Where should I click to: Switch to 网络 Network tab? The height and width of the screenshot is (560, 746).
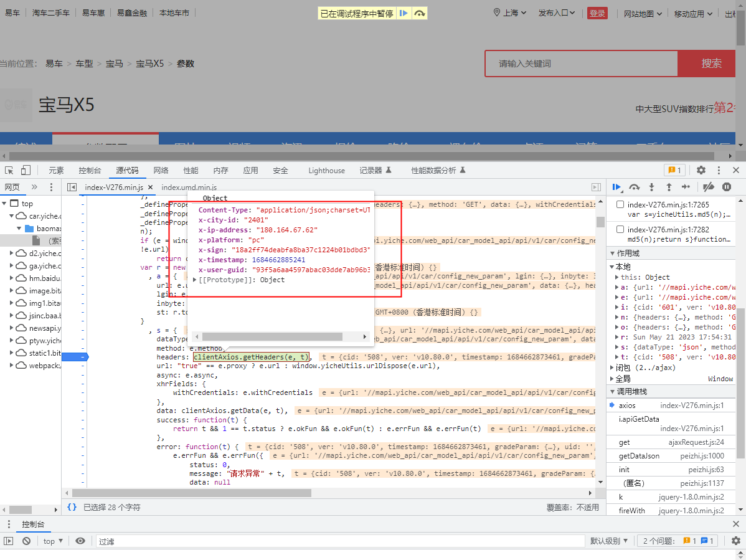click(x=161, y=170)
